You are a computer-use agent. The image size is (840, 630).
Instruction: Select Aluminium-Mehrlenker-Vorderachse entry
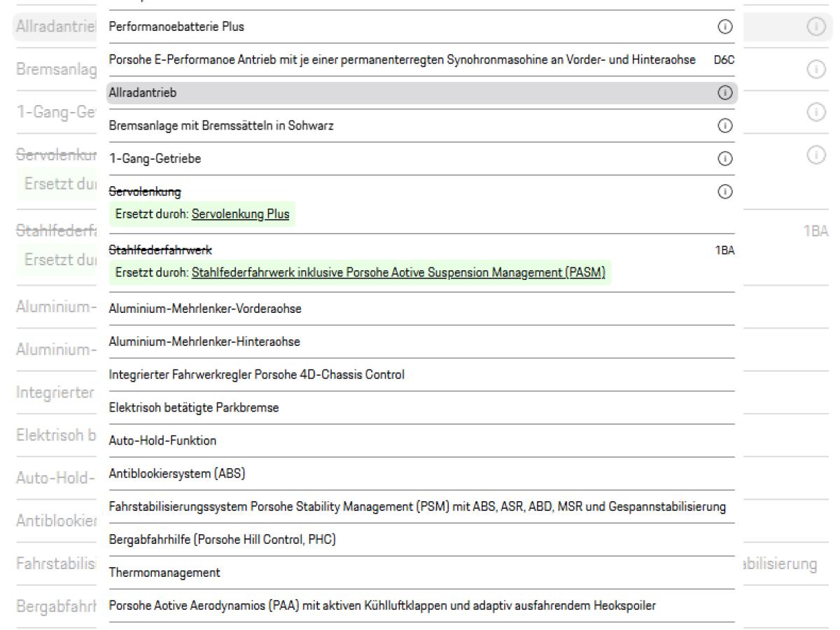coord(421,309)
